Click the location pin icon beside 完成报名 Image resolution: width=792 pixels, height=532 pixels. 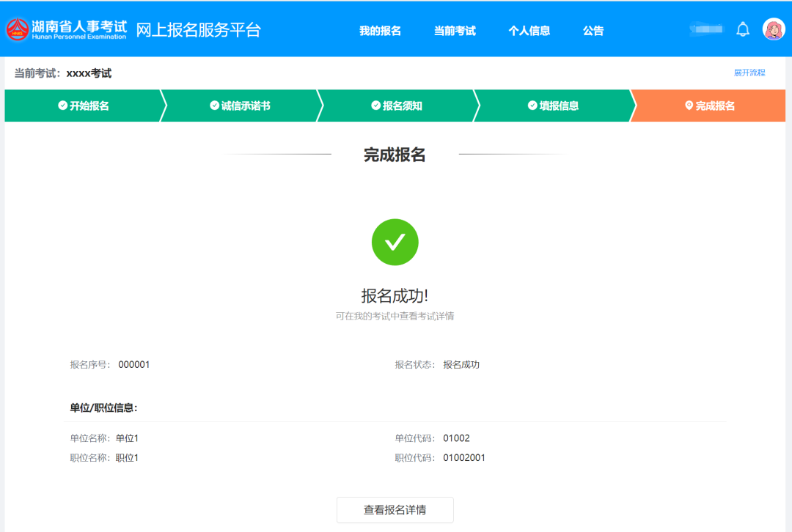(x=689, y=106)
